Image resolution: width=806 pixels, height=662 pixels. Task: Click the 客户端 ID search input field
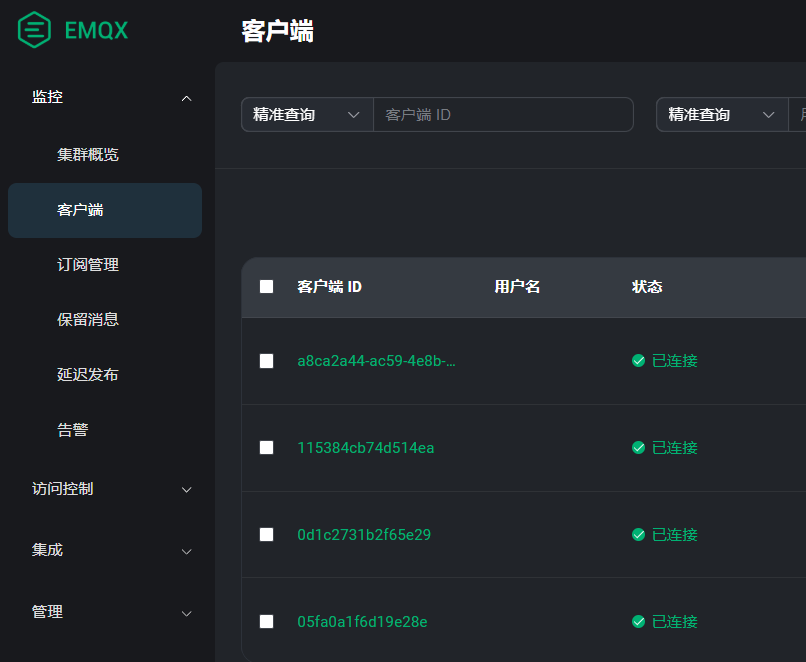coord(502,115)
